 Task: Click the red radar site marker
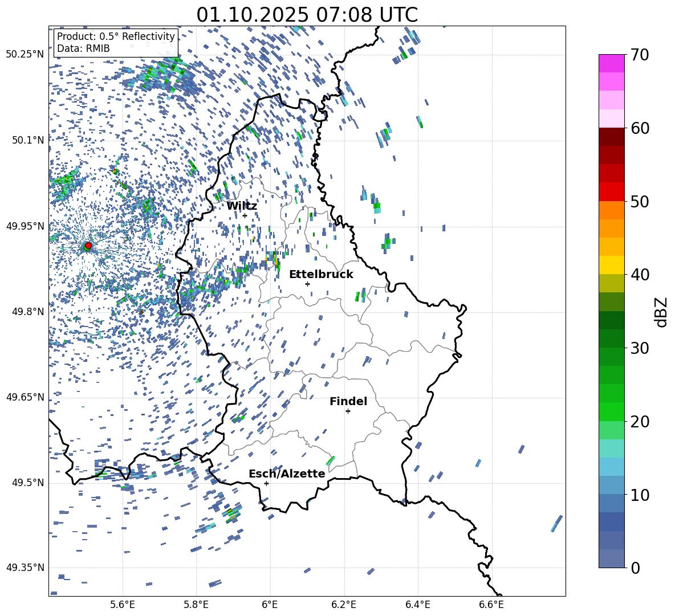click(x=88, y=246)
